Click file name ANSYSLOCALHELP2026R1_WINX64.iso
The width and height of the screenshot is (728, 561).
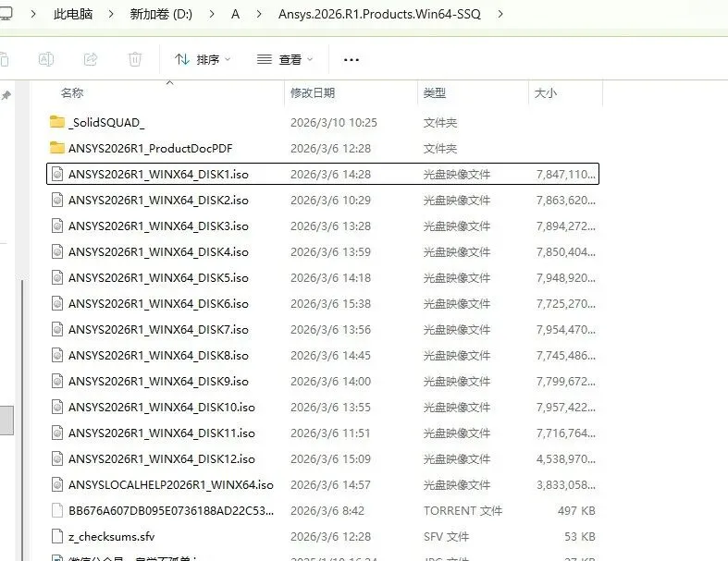(x=171, y=485)
